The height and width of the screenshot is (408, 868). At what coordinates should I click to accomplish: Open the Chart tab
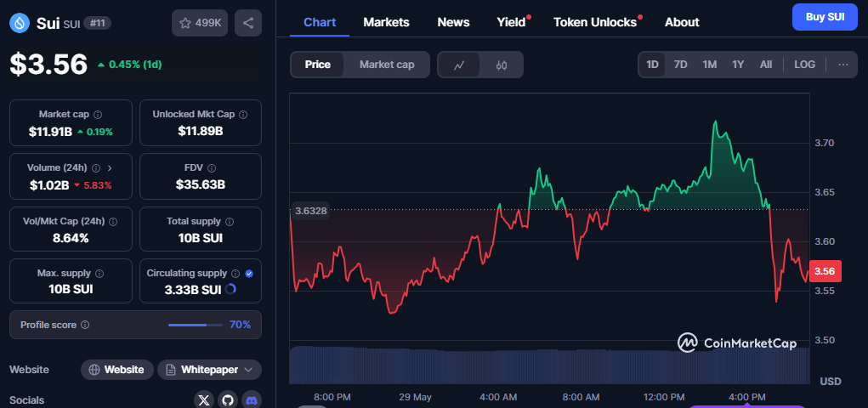click(x=320, y=22)
